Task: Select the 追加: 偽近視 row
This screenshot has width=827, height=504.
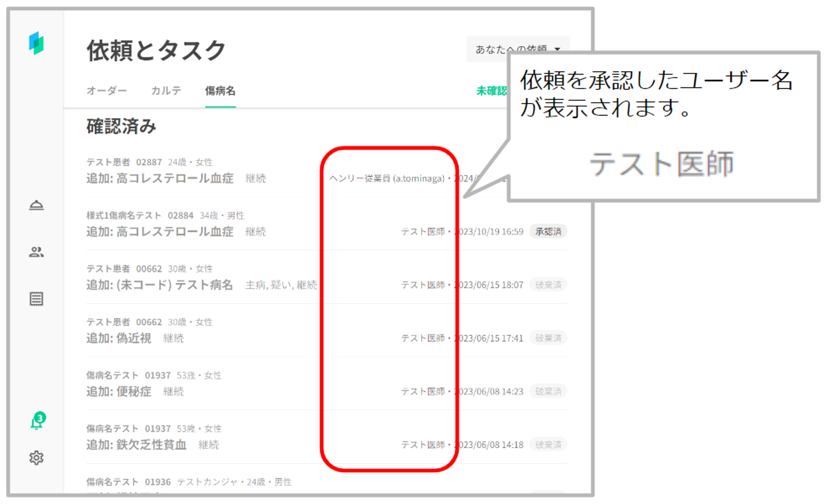Action: click(119, 338)
